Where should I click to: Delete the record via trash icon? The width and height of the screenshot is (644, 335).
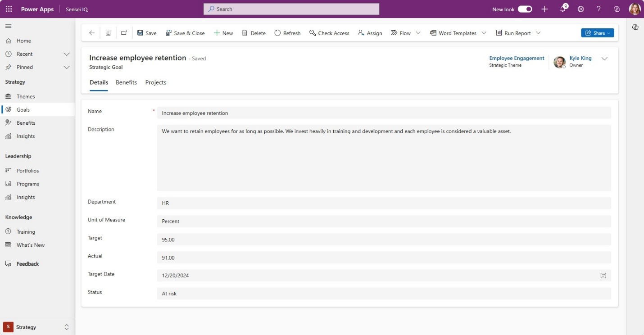point(254,33)
